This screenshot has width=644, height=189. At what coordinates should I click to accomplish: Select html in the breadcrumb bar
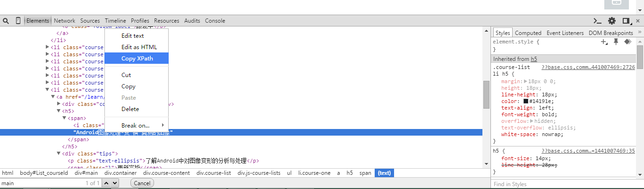(8, 173)
